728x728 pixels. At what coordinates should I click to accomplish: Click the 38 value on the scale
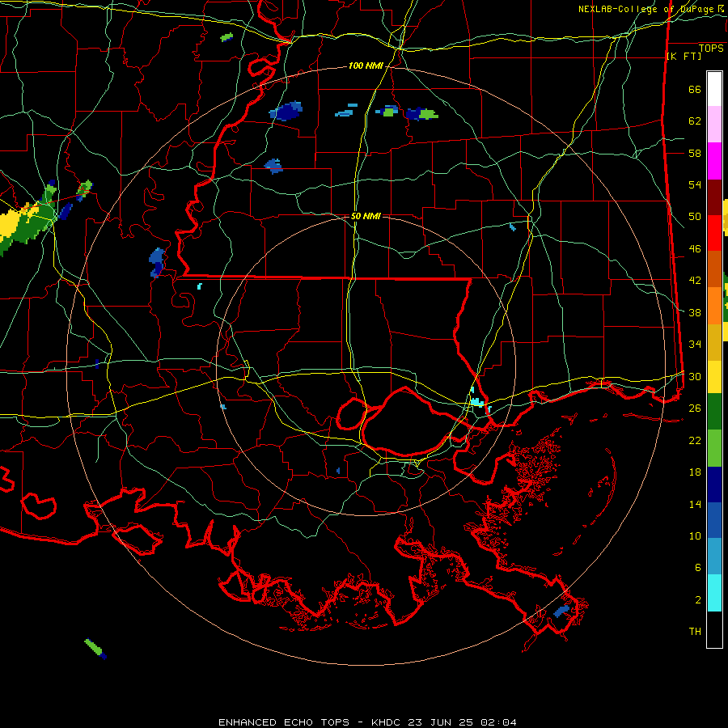pos(695,312)
